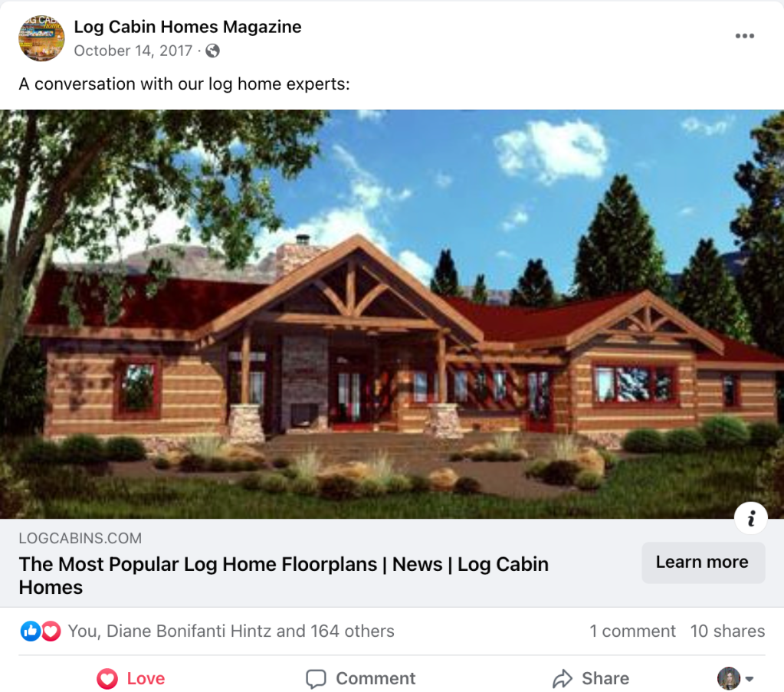This screenshot has width=784, height=692.
Task: Click the October 14, 2017 timestamp
Action: point(133,51)
